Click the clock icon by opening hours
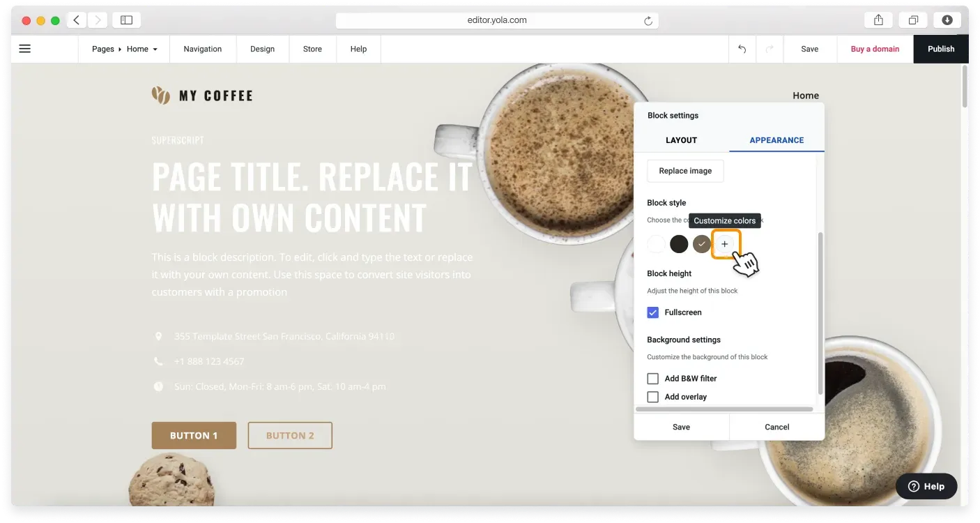 tap(158, 386)
